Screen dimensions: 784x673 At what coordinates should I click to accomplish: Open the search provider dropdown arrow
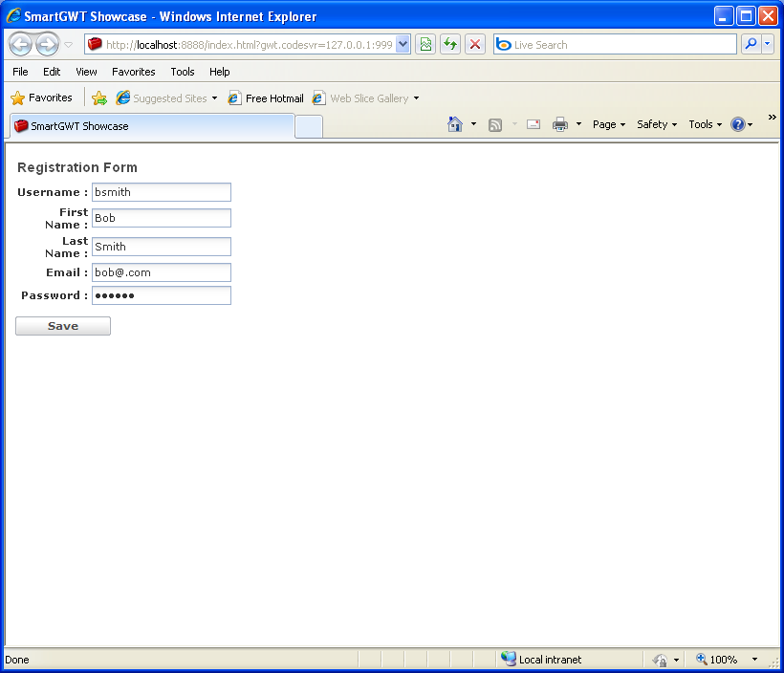[768, 45]
